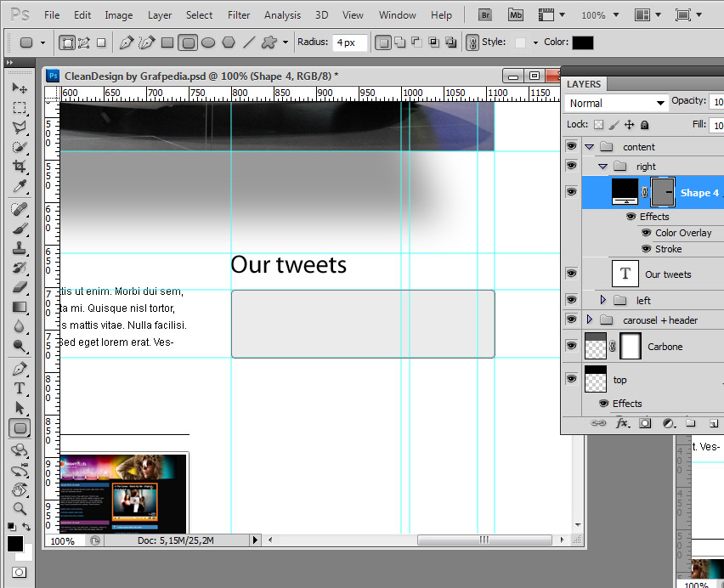
Task: Select the Path Selection tool
Action: (20, 408)
